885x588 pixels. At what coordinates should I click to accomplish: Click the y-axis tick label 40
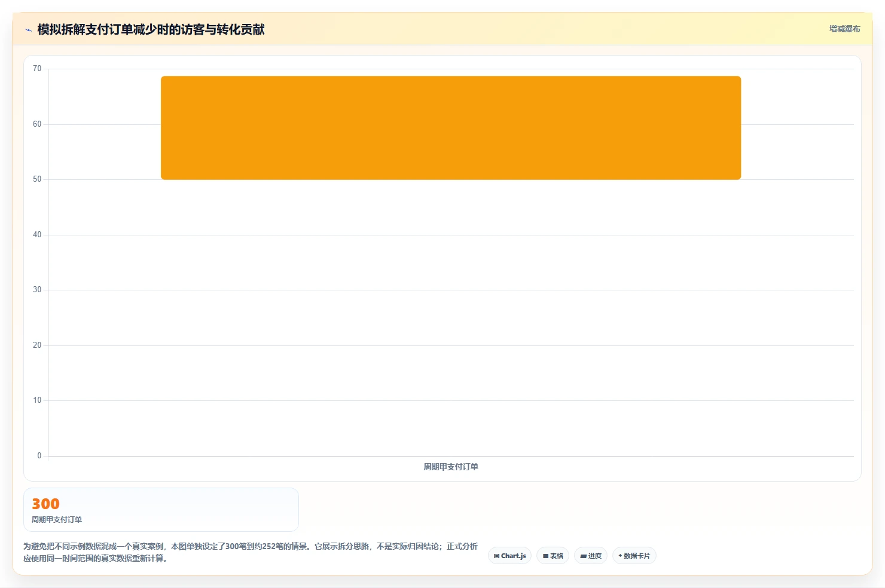pyautogui.click(x=37, y=235)
